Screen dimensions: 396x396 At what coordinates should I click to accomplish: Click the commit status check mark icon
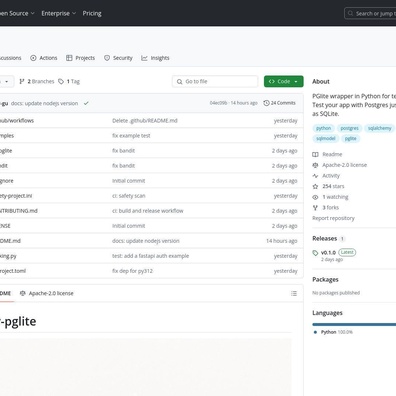86,103
